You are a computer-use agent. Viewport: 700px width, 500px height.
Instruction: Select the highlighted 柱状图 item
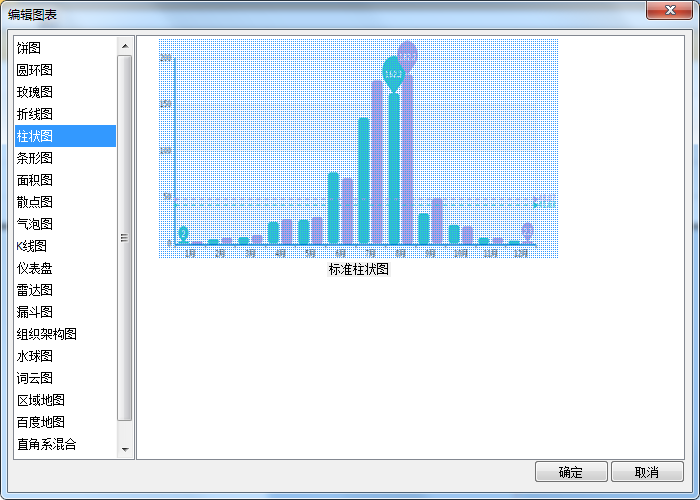[36, 136]
